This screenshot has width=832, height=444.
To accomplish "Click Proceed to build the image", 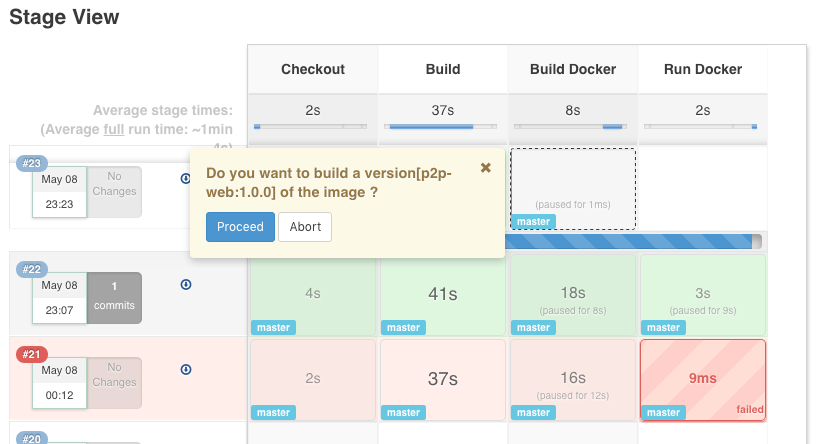I will 240,227.
